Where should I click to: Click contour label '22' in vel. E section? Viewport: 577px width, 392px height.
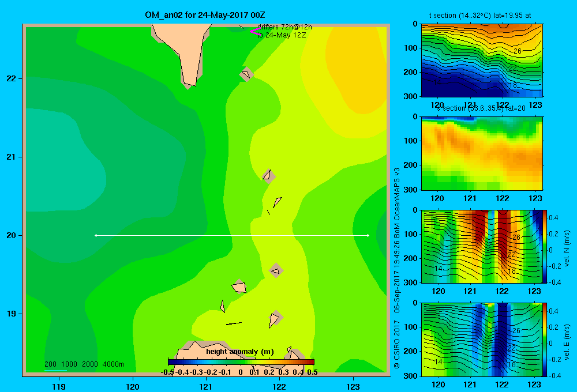tap(512, 348)
